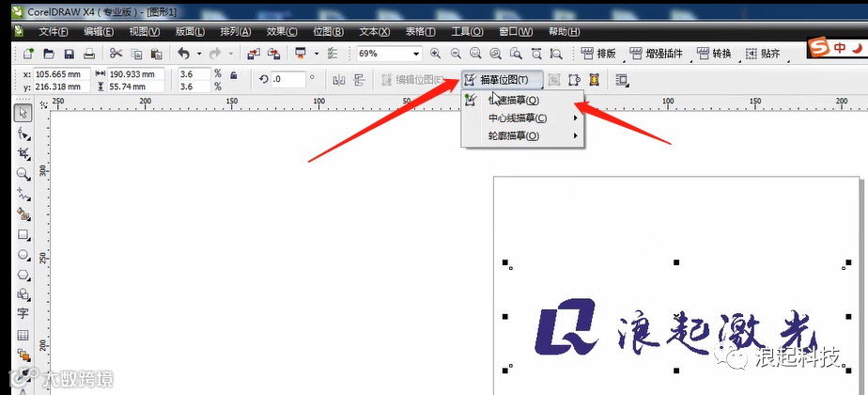Open the 排版 plugin menu

(598, 54)
